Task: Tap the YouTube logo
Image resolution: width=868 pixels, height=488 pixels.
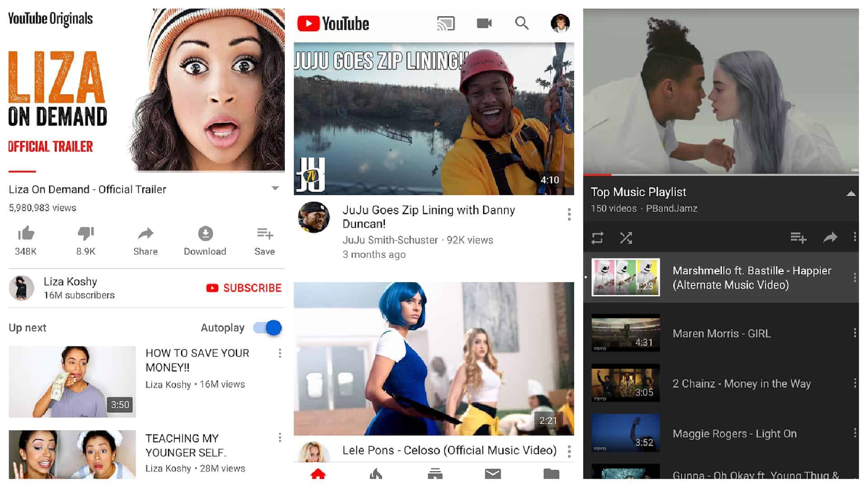Action: coord(333,23)
